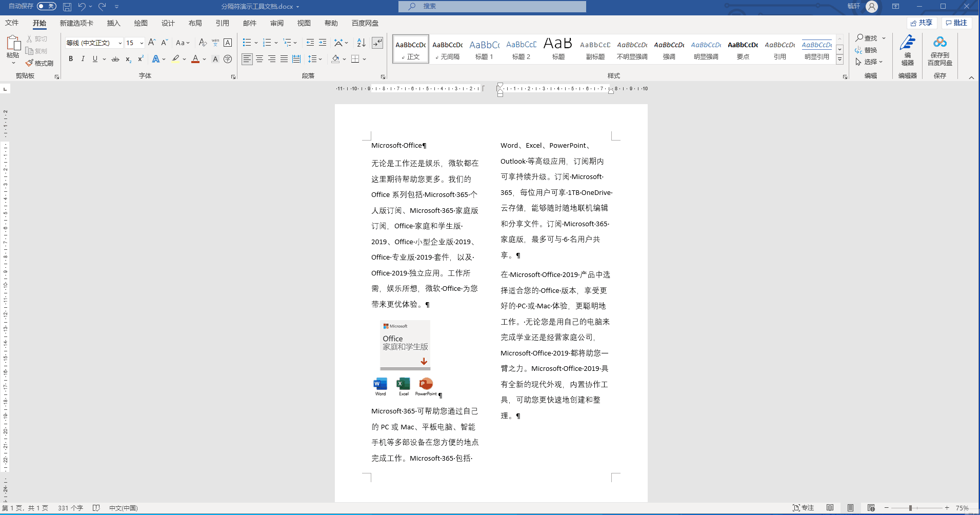The height and width of the screenshot is (515, 980).
Task: Toggle Strikethrough formatting
Action: click(x=115, y=59)
